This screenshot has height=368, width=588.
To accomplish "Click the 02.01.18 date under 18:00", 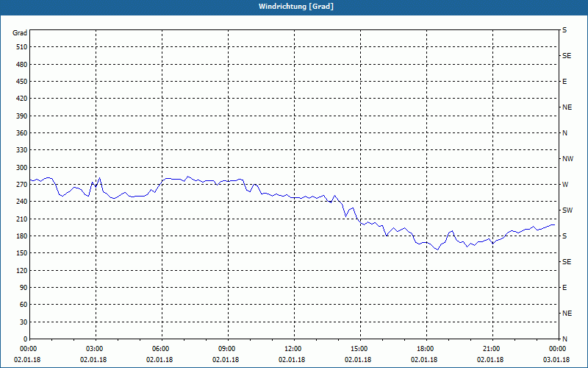I will (424, 360).
